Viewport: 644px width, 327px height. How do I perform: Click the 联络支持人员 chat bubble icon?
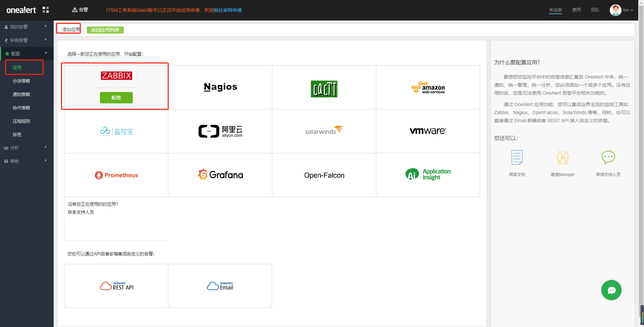[x=608, y=157]
